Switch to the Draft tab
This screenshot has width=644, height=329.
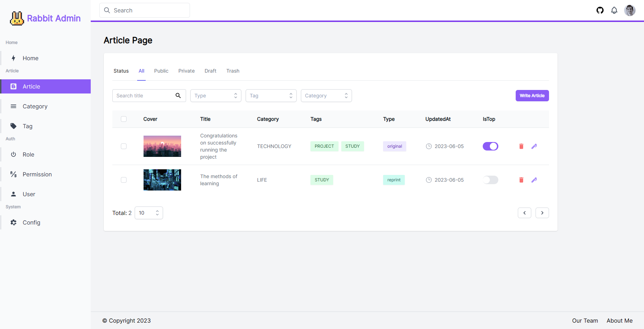click(210, 71)
